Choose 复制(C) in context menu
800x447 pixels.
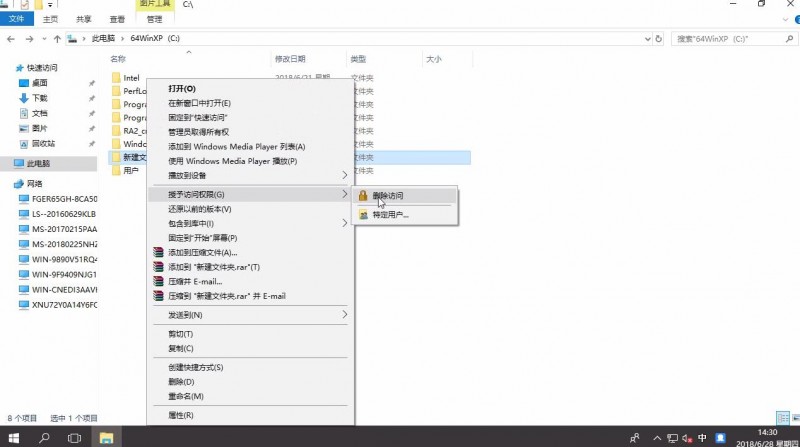[x=181, y=349]
